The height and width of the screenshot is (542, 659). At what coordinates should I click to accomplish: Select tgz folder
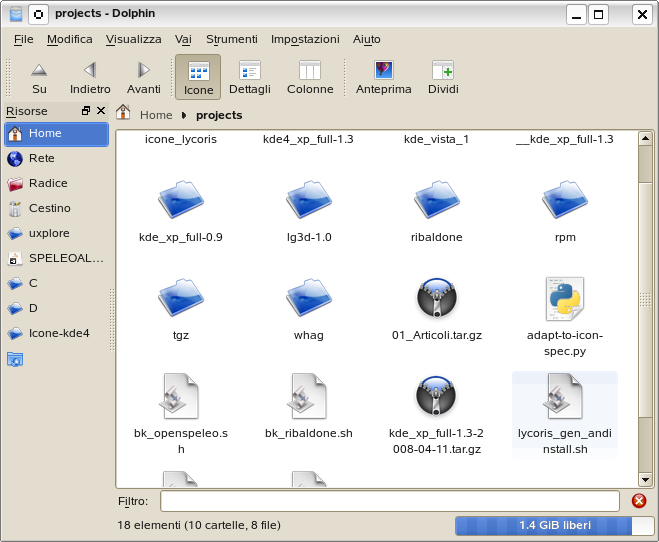pos(181,310)
